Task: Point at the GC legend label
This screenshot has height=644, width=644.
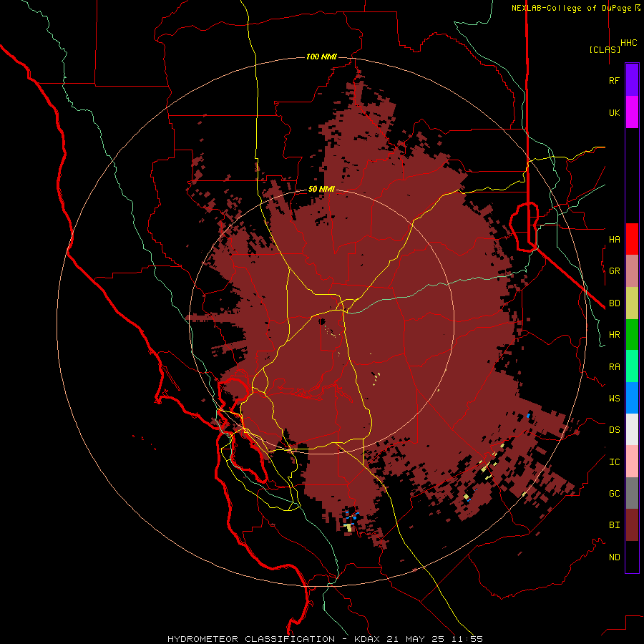Action: 614,494
